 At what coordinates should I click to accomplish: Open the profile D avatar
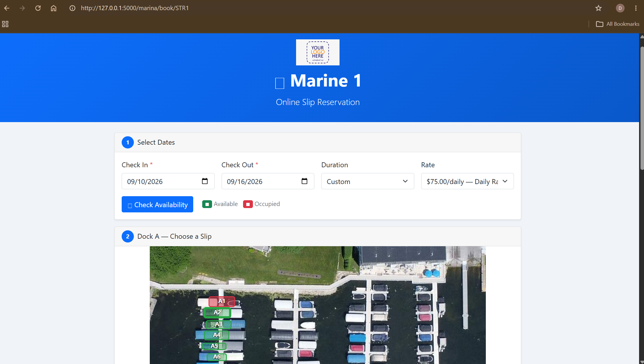[x=620, y=8]
